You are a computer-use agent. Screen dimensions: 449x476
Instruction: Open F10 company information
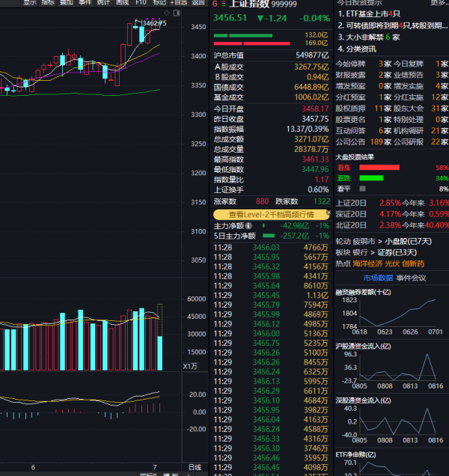(x=141, y=2)
